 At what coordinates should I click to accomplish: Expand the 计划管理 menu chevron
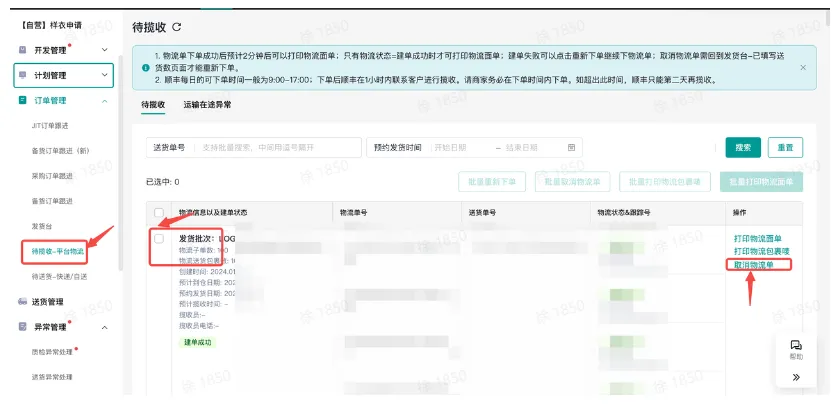point(105,75)
